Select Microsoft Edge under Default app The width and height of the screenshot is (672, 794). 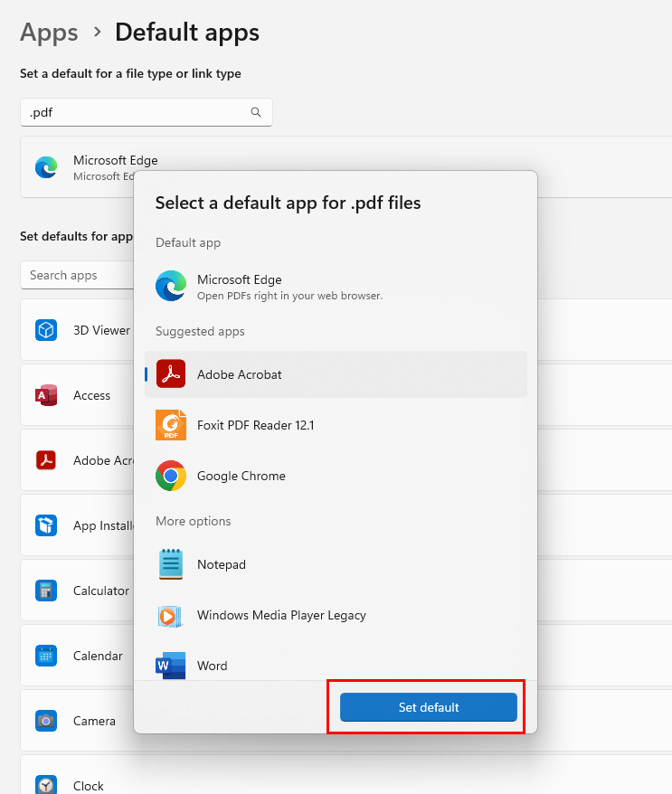point(336,287)
